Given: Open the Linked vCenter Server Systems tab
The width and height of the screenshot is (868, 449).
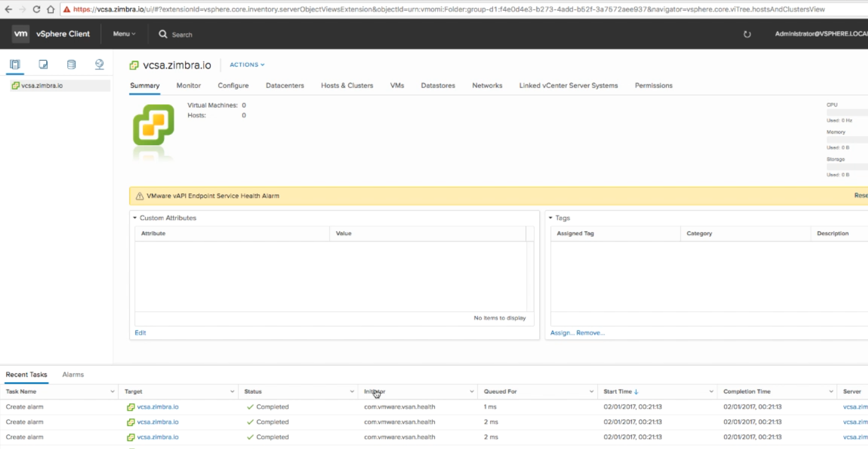Looking at the screenshot, I should tap(568, 86).
